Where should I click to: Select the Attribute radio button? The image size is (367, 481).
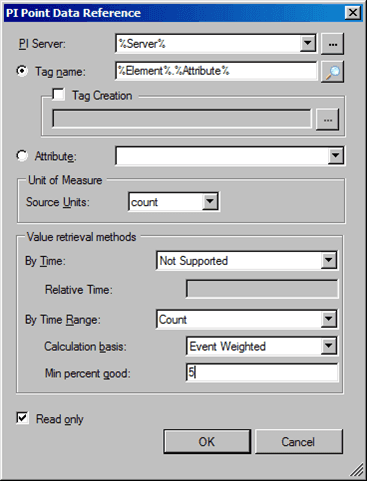click(22, 156)
